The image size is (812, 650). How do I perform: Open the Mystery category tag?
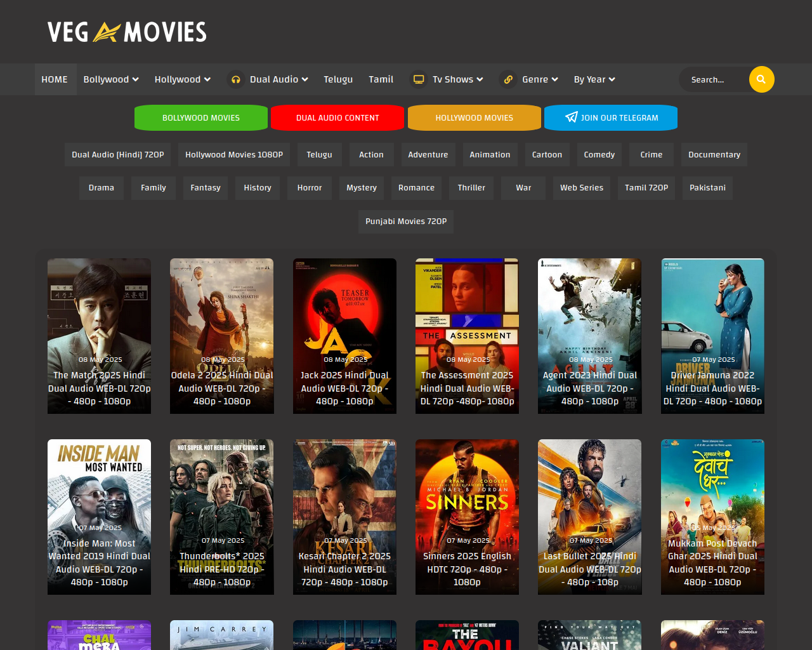362,187
